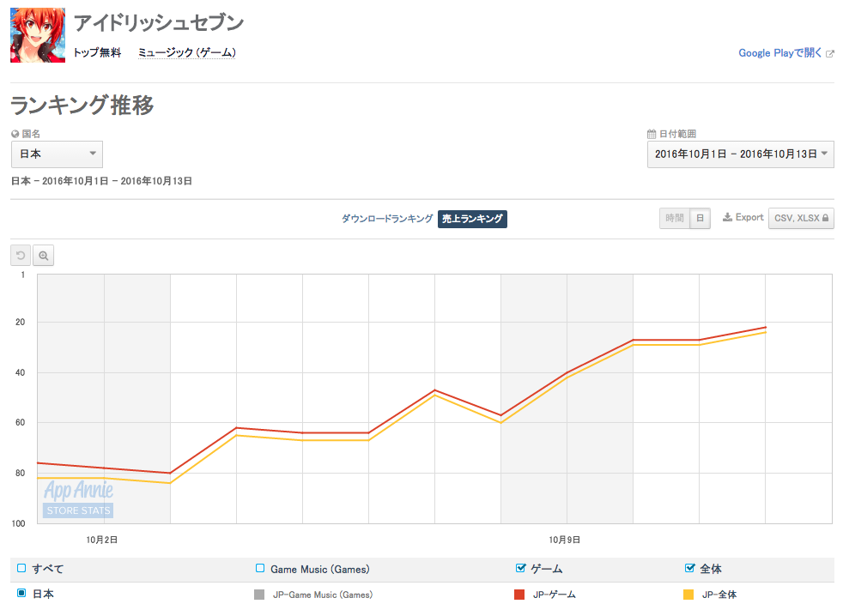Image resolution: width=843 pixels, height=616 pixels.
Task: Click the calendar icon next to 日付範囲
Action: coord(652,134)
